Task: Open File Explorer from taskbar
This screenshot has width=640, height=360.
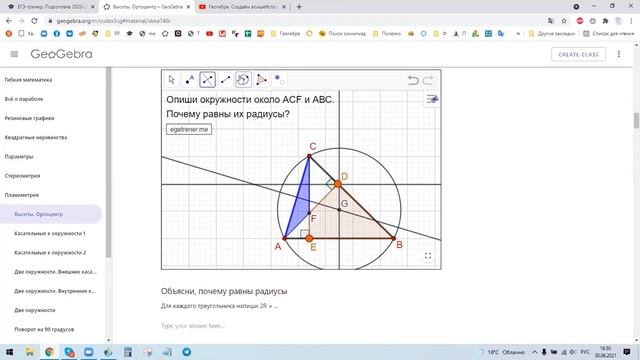Action: click(29, 352)
